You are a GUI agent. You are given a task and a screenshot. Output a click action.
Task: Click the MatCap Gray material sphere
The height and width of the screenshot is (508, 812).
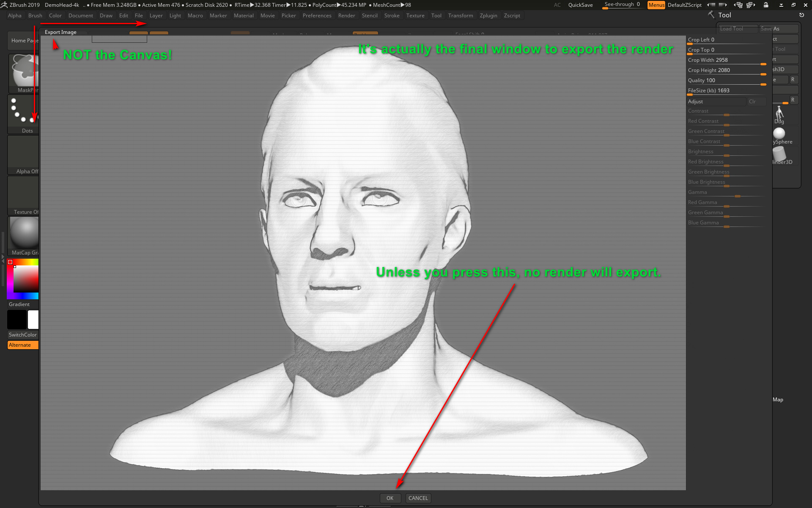(24, 233)
